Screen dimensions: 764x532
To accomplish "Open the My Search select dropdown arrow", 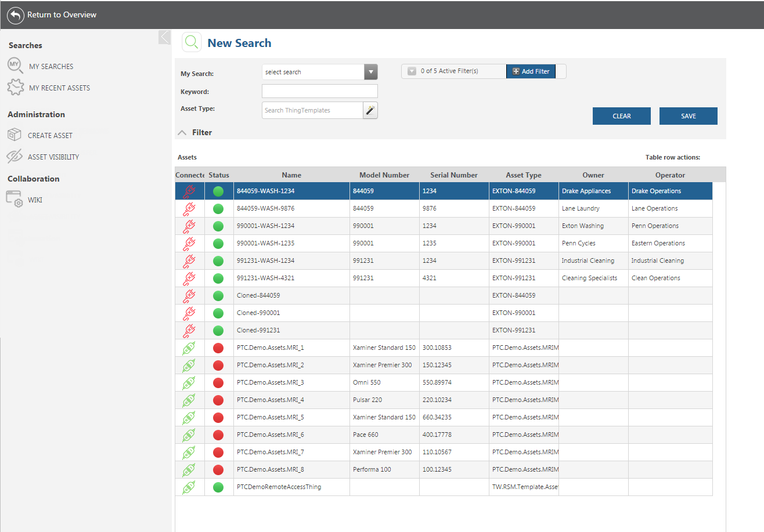I will 371,72.
